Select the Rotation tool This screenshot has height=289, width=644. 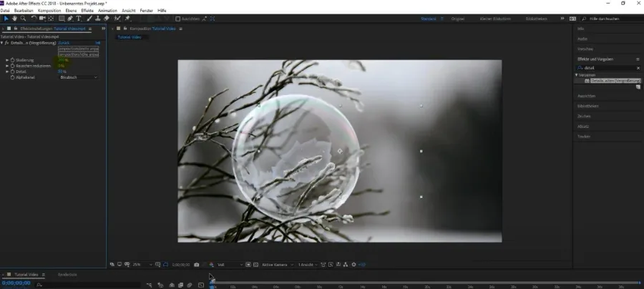pos(34,19)
